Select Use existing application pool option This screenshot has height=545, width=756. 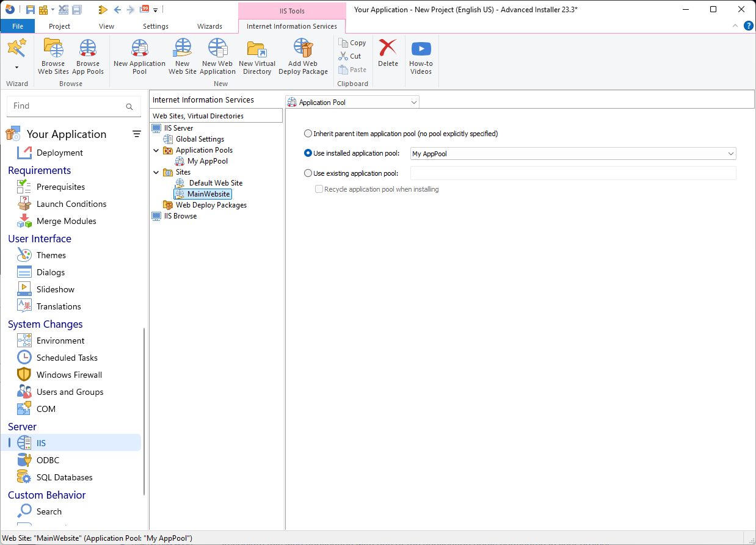[x=308, y=173]
